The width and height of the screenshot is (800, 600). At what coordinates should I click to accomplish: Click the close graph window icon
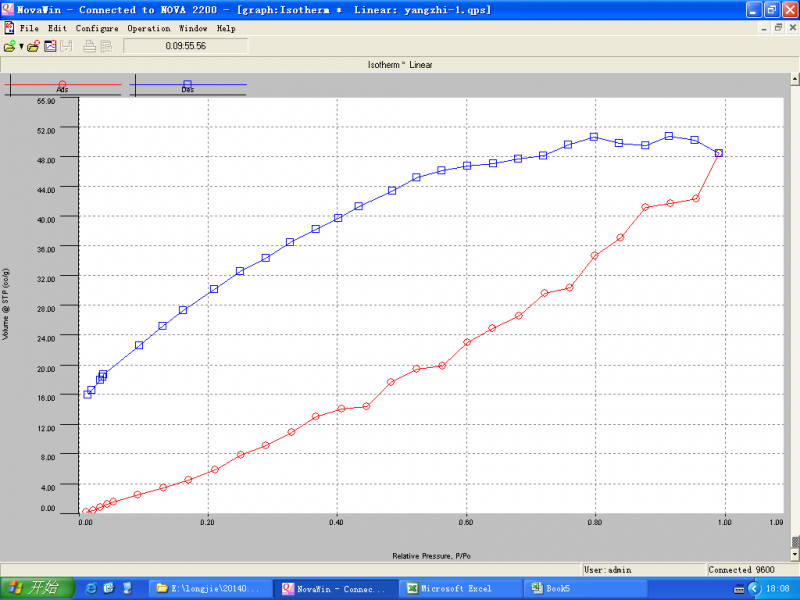coord(50,46)
